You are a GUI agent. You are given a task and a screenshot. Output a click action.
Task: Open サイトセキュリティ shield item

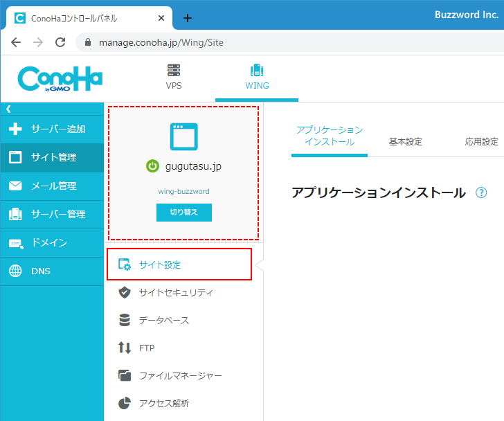175,293
